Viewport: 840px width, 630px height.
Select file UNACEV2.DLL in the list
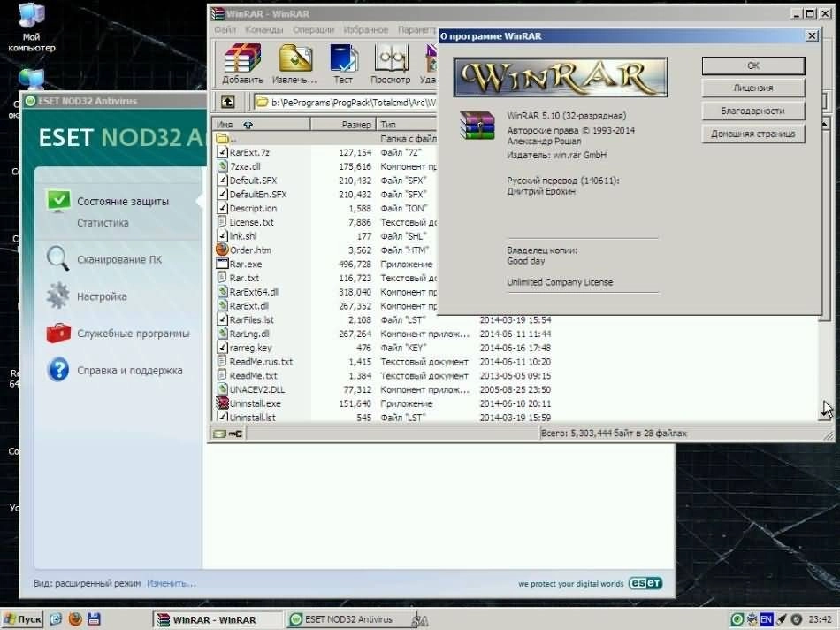[x=257, y=389]
